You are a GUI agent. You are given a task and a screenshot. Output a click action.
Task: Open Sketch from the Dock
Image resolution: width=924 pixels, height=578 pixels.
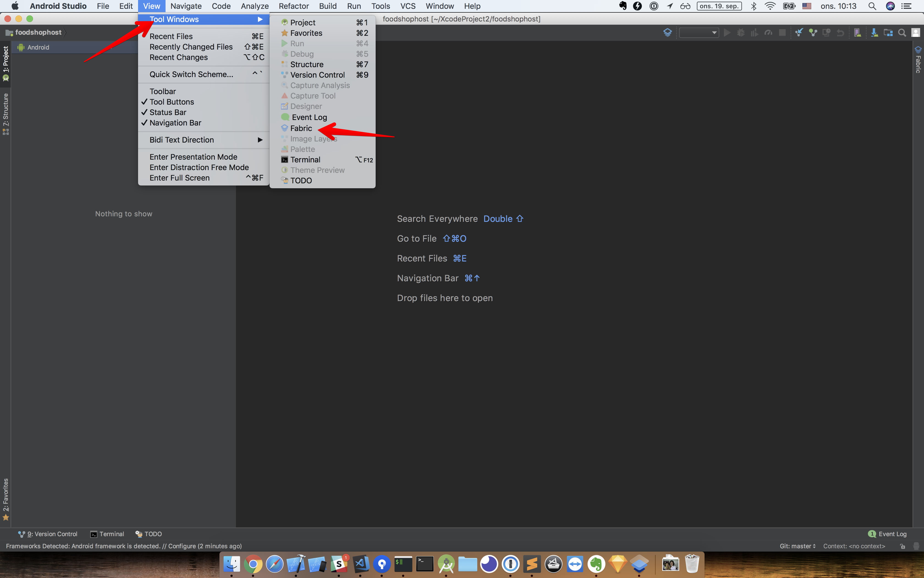tap(618, 563)
